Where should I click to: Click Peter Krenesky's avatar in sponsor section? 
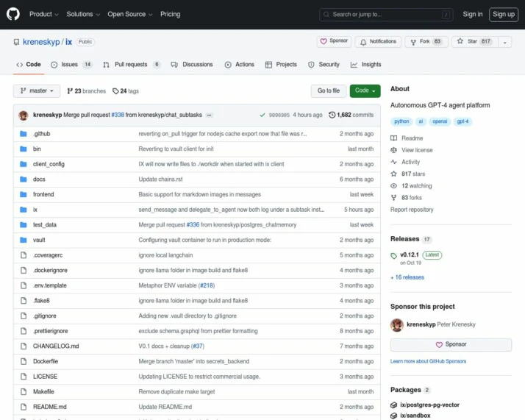397,325
